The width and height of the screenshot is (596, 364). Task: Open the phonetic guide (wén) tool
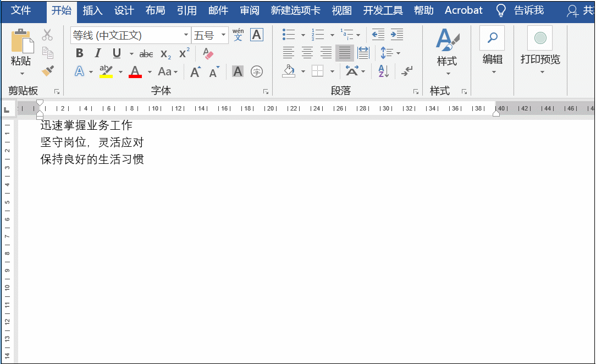pos(238,35)
